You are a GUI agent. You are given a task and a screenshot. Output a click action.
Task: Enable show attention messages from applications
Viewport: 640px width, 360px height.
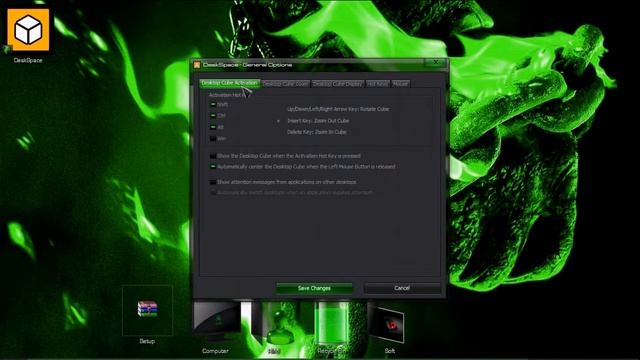[x=213, y=182]
